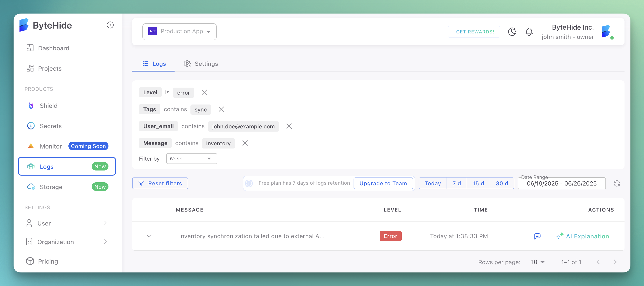Open the Filter by None dropdown

(x=192, y=158)
